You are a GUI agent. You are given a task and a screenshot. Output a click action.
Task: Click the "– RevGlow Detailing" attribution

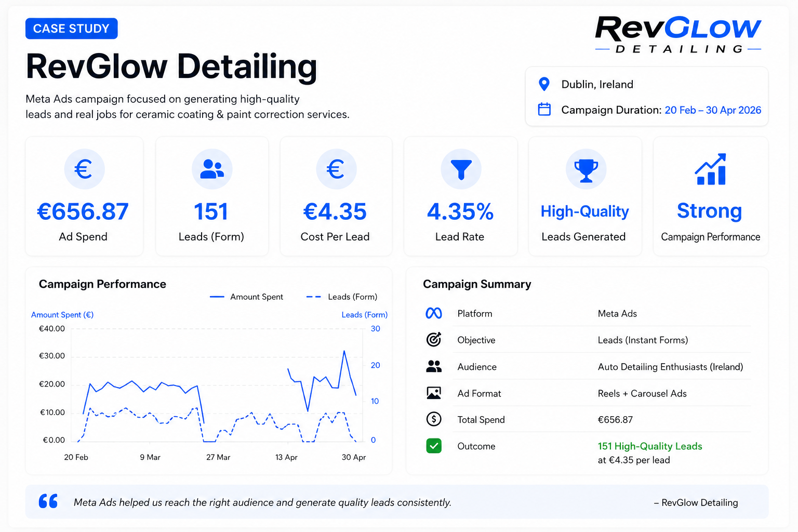point(696,502)
